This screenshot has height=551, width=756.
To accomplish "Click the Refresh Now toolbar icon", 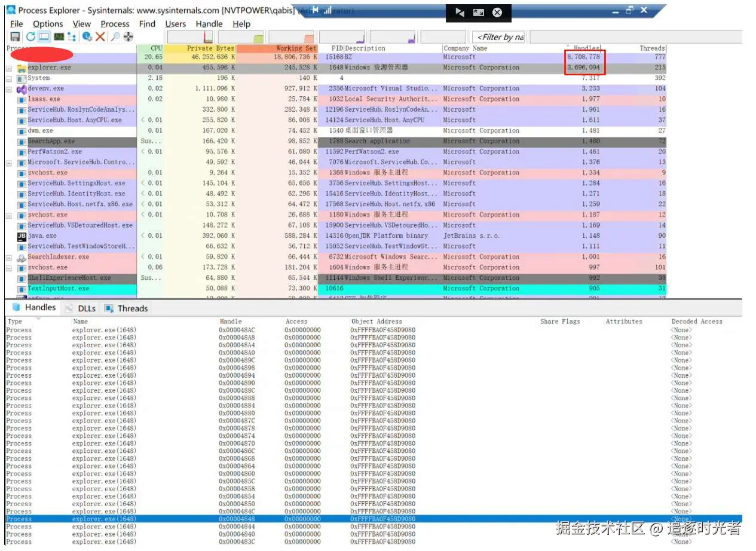I will coord(31,37).
